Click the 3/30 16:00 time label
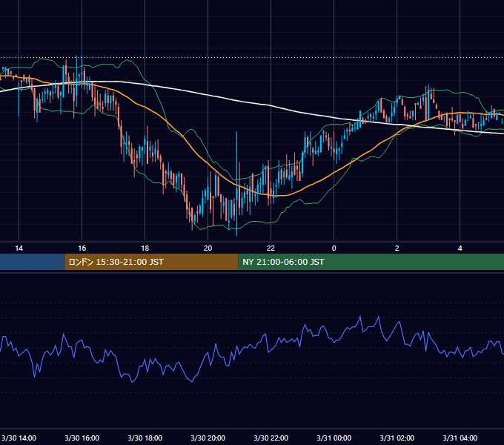This screenshot has height=445, width=504. (x=82, y=438)
